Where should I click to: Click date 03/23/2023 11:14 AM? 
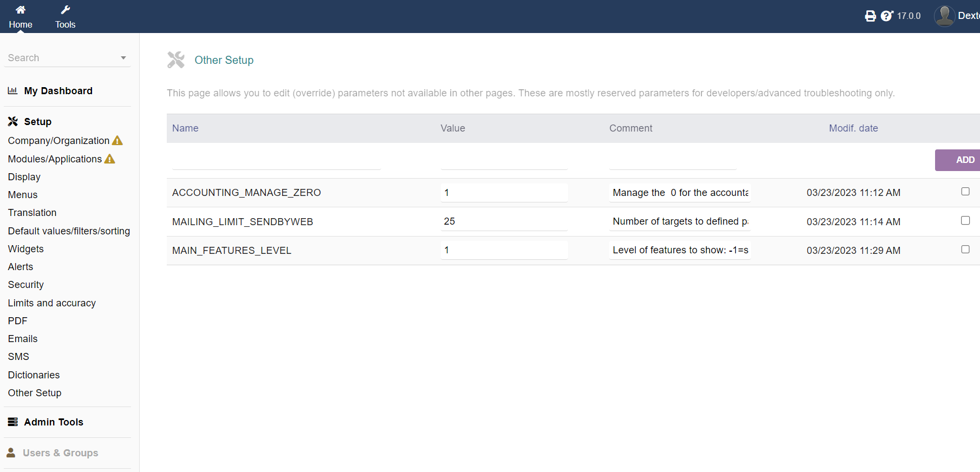point(853,222)
